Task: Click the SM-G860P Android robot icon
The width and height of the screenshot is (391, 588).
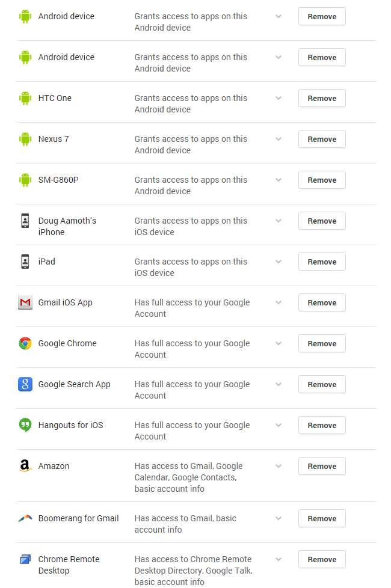Action: [25, 180]
